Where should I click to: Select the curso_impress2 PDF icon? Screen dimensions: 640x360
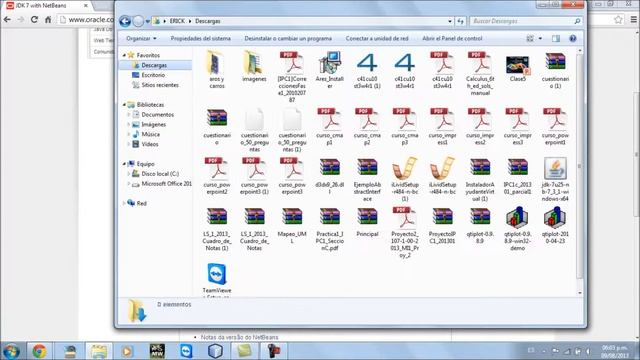click(480, 119)
